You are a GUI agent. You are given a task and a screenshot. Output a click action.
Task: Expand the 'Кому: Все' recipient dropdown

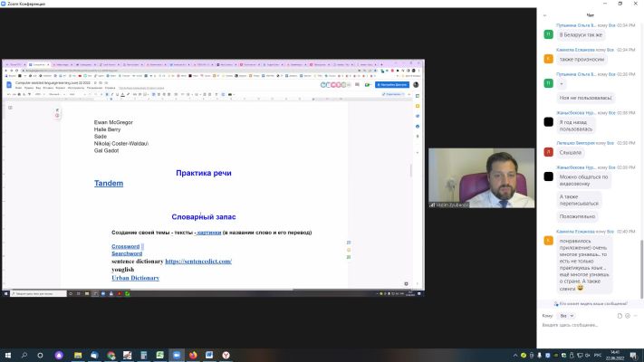coord(566,316)
